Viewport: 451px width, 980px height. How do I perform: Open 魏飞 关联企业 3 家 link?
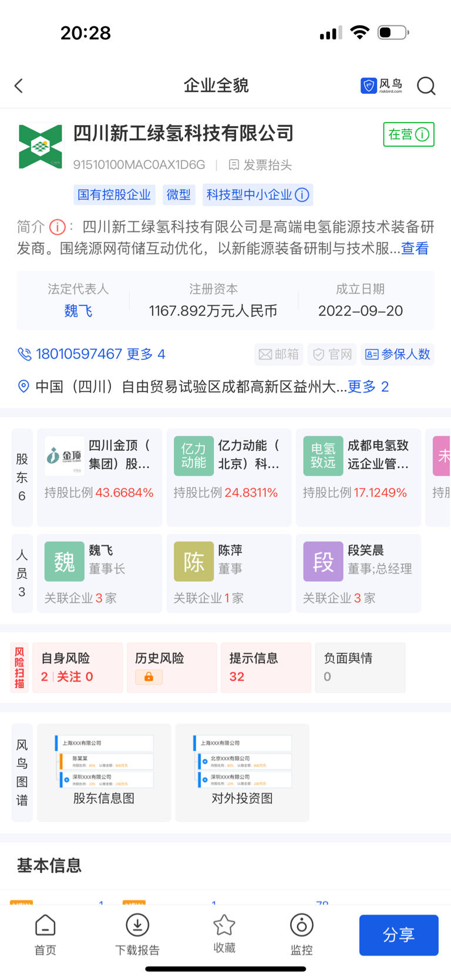[80, 598]
